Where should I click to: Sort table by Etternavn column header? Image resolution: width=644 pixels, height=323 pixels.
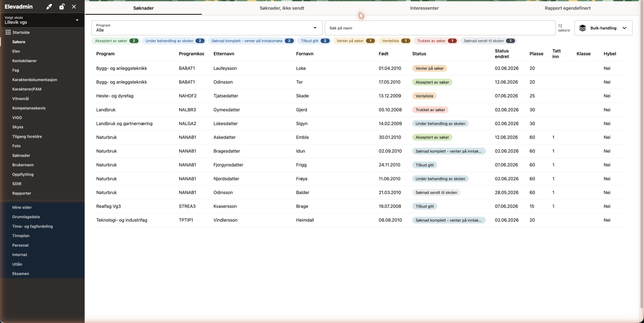[x=224, y=54]
